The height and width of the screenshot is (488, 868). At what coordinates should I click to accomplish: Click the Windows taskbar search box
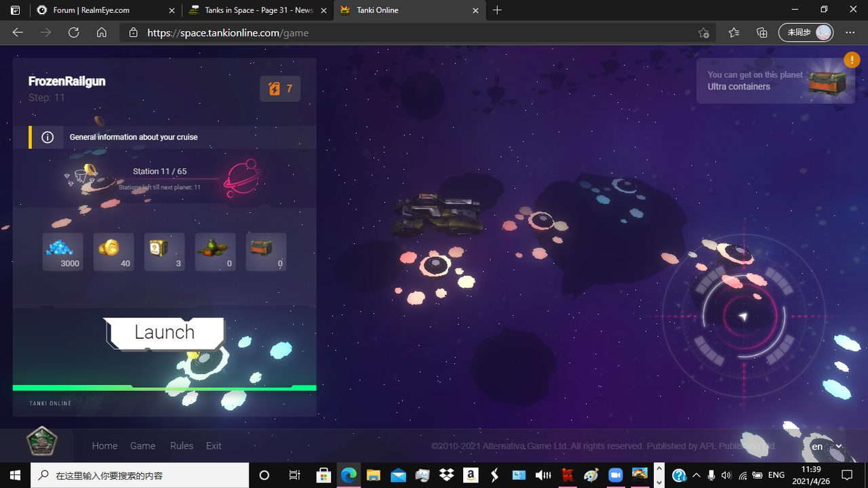[140, 475]
